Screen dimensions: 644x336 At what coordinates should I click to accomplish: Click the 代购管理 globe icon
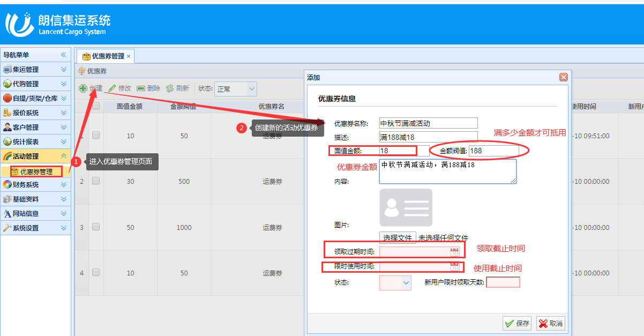(8, 84)
